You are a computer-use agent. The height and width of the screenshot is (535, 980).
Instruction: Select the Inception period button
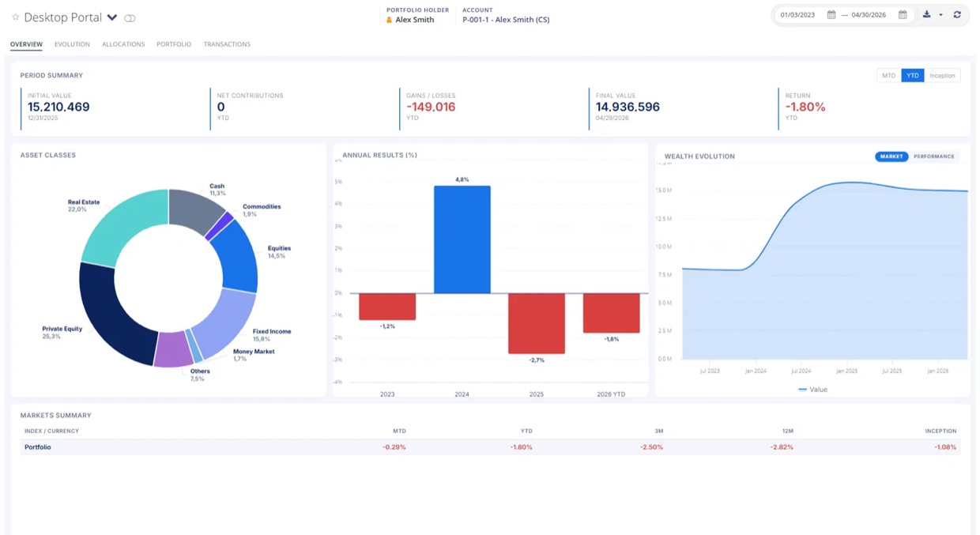(x=942, y=76)
